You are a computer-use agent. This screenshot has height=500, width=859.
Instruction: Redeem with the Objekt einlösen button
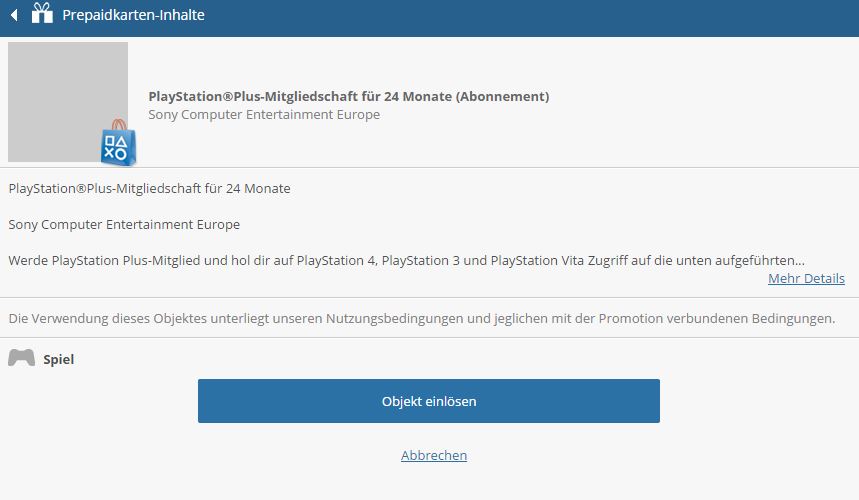point(428,401)
